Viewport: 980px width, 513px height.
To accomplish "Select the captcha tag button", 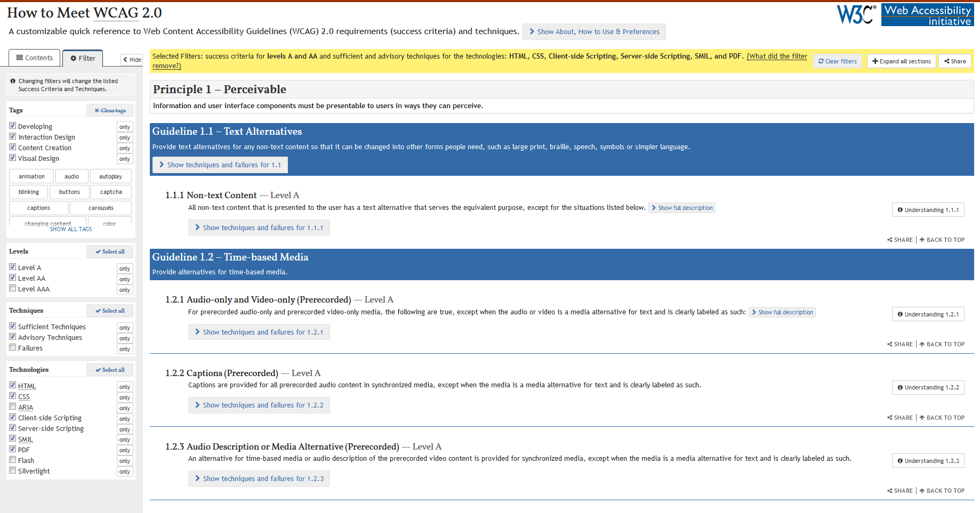I will (x=110, y=192).
